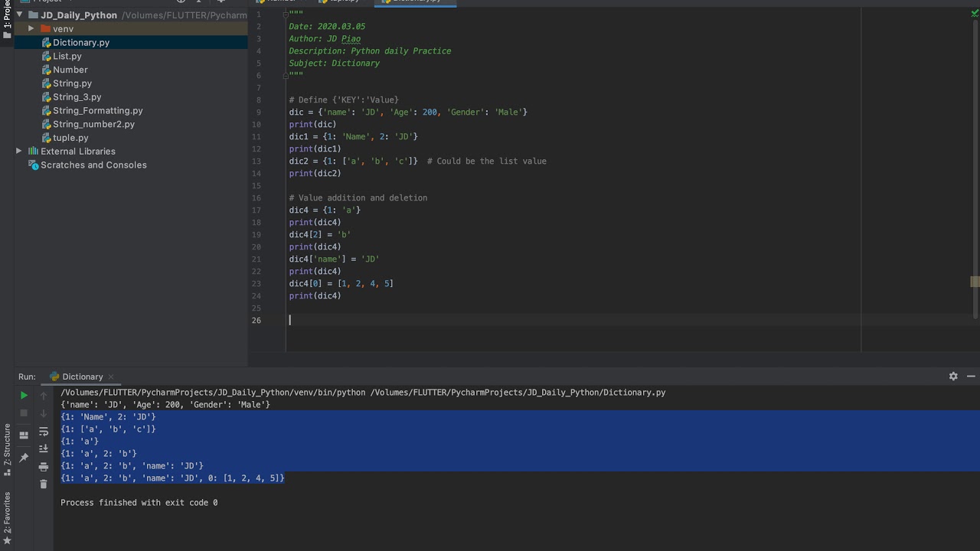Click the Favorites star icon
This screenshot has height=551, width=980.
click(7, 541)
